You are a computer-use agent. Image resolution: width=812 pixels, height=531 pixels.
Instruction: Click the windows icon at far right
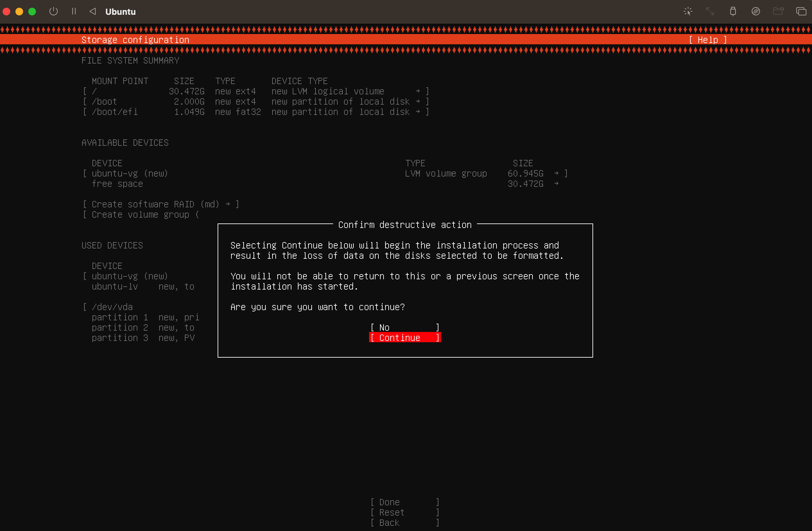(801, 11)
